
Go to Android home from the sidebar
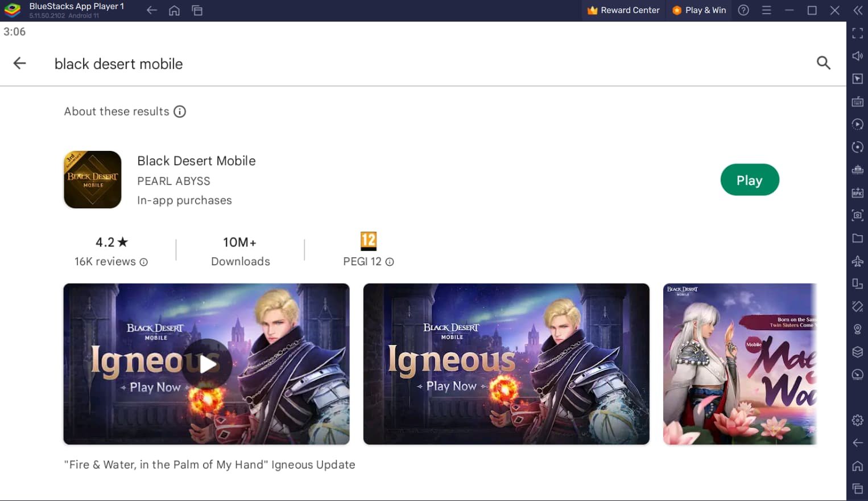[x=857, y=466]
